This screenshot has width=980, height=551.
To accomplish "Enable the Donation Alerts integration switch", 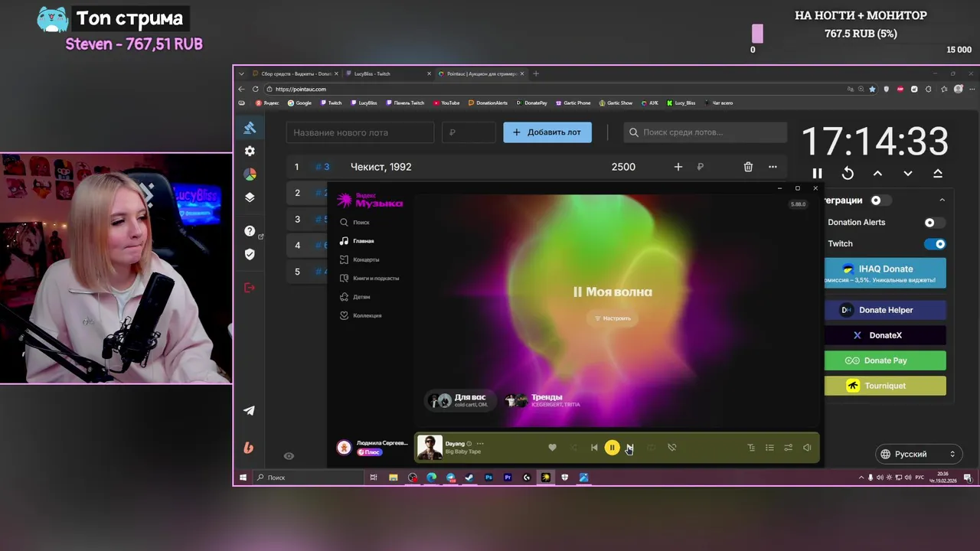I will tap(935, 223).
